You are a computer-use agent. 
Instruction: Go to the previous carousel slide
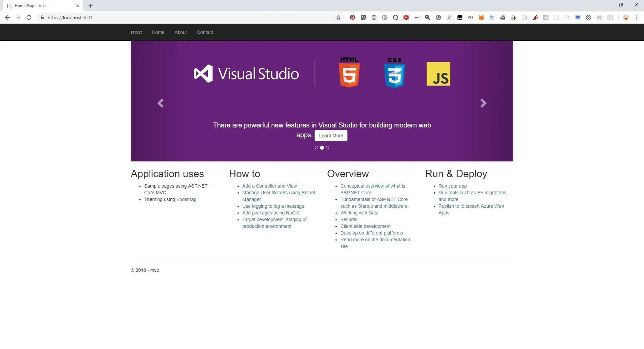click(x=161, y=103)
